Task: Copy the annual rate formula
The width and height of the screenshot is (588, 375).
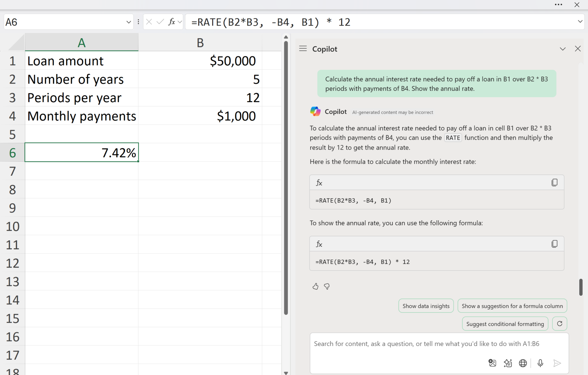Action: pos(554,244)
